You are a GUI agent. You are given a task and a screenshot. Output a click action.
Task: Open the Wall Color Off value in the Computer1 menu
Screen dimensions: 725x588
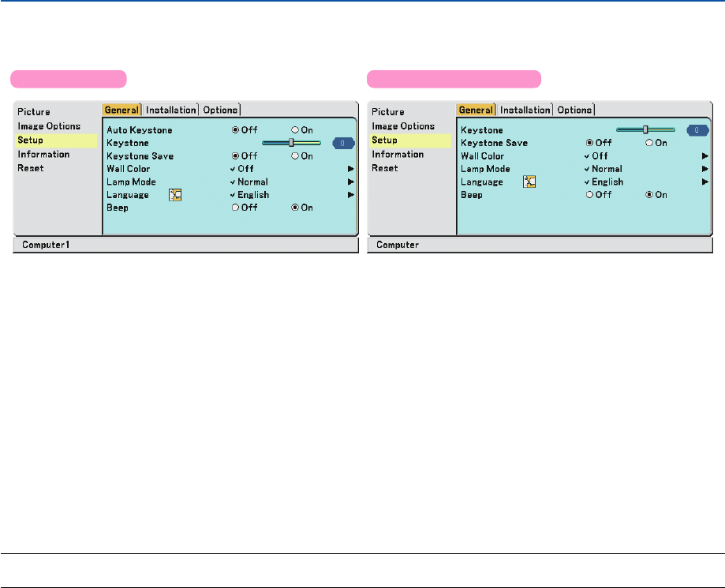pos(242,169)
